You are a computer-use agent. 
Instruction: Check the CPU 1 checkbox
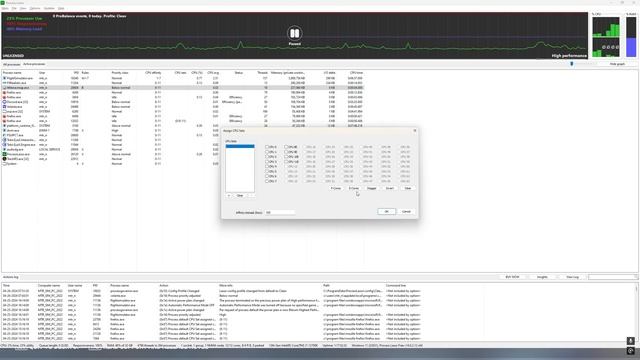[267, 152]
